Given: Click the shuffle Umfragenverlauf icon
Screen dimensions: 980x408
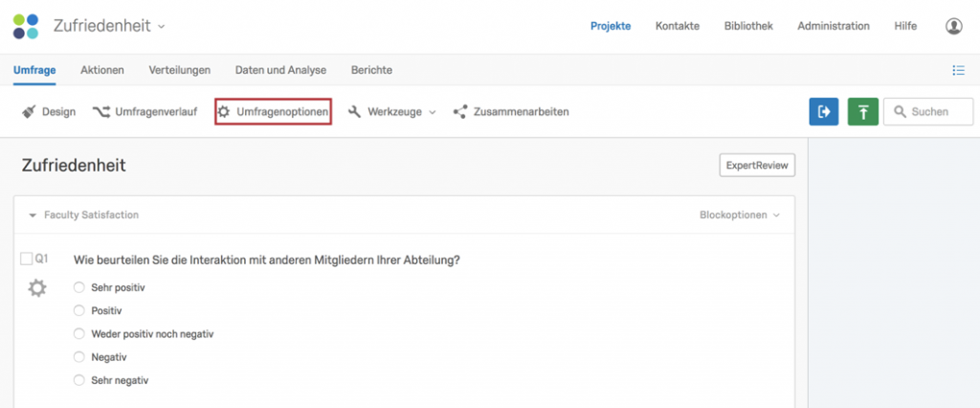Looking at the screenshot, I should (x=100, y=112).
